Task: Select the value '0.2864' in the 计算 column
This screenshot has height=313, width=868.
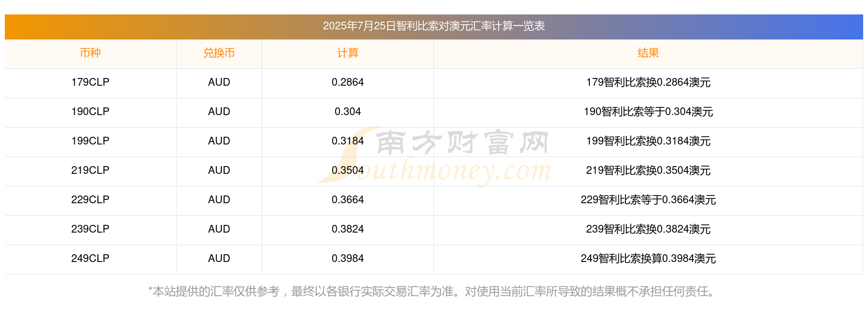Action: coord(348,82)
